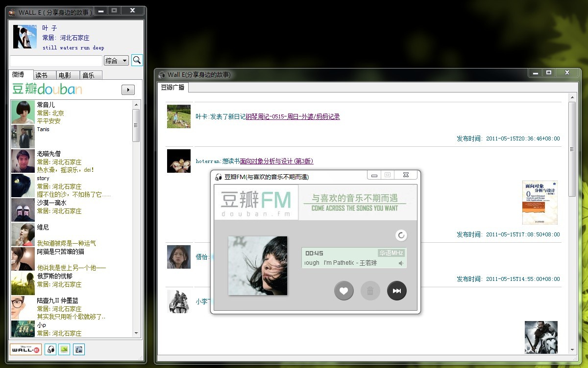Click the broadcast window scrollbar down arrow
Image resolution: width=588 pixels, height=368 pixels.
[572, 350]
